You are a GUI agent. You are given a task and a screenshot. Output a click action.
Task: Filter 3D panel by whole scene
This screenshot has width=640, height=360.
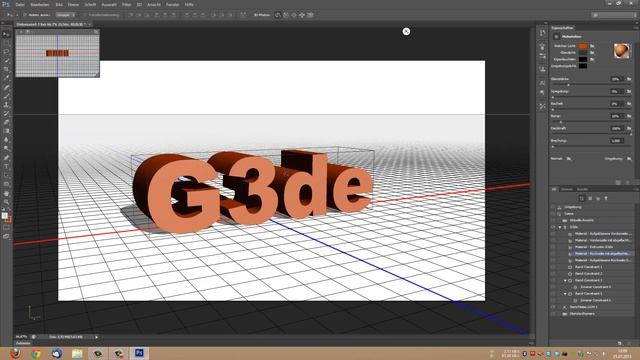[582, 198]
